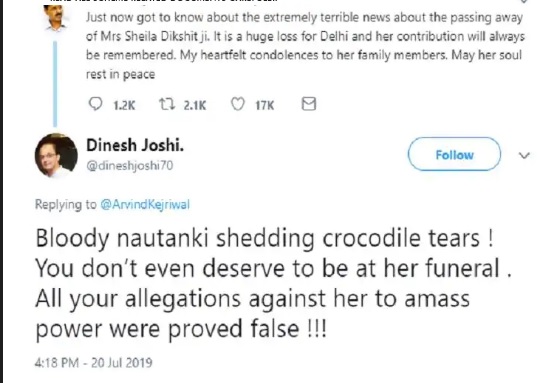Open the @ArvindKejriwal mention link
Screen dimensions: 549x383
pos(145,204)
